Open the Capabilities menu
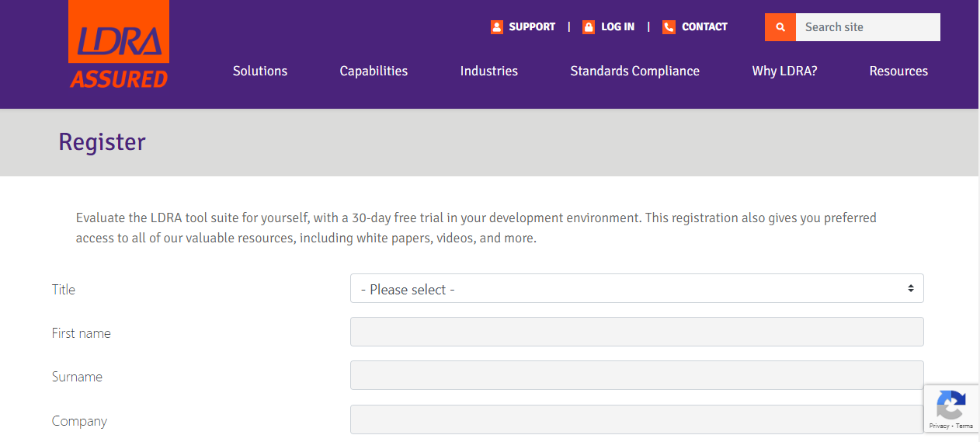 tap(374, 71)
